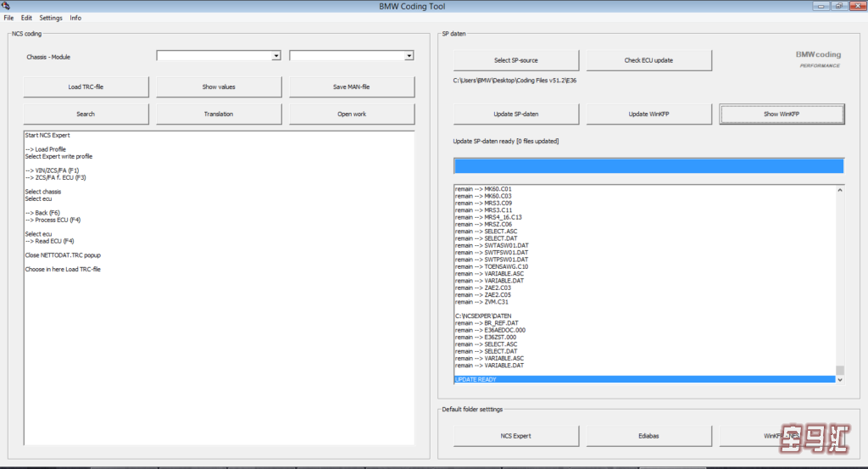
Task: Click scroll down arrow in update log
Action: pos(840,380)
